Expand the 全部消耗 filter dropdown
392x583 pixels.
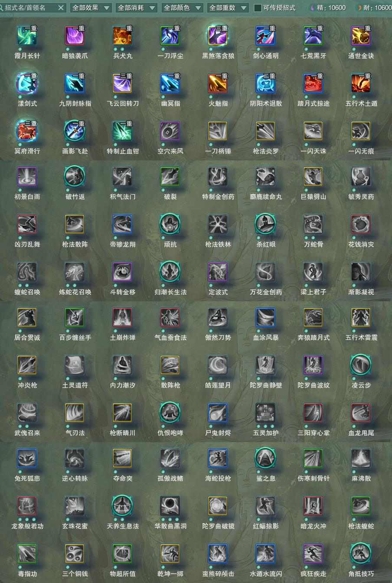pyautogui.click(x=136, y=8)
